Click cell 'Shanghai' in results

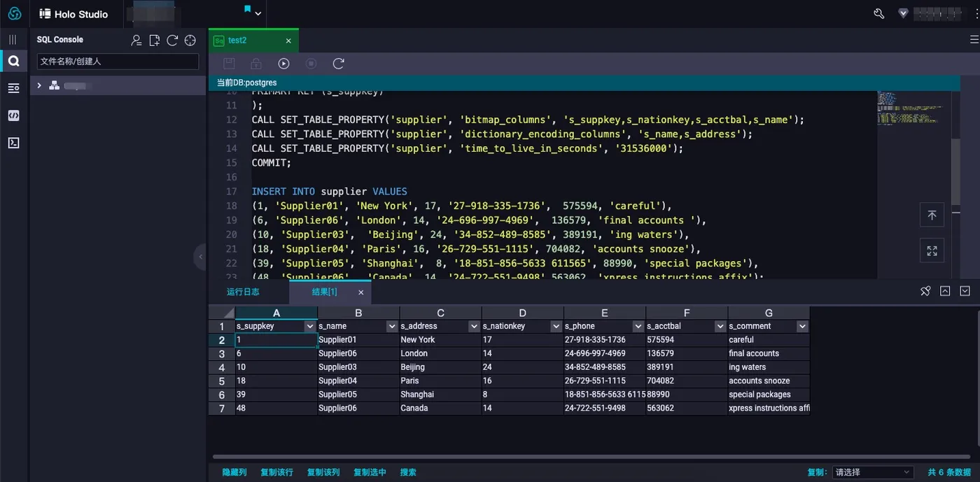coord(440,395)
